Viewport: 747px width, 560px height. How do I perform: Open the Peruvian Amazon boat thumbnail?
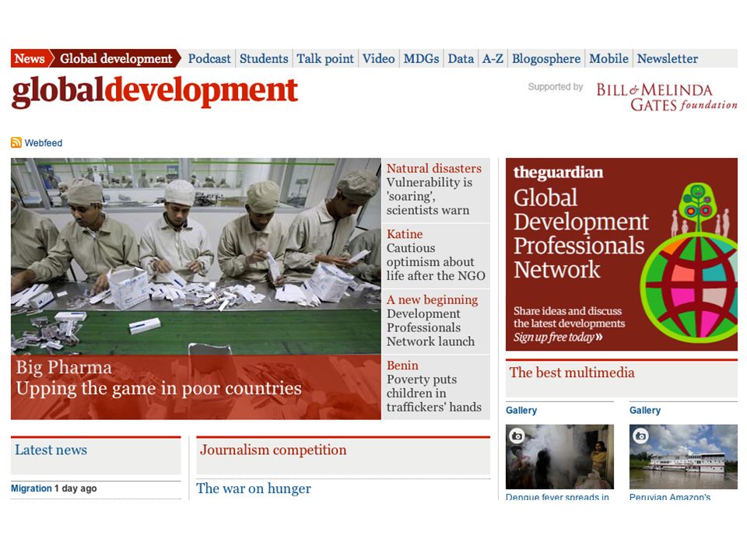pyautogui.click(x=683, y=457)
